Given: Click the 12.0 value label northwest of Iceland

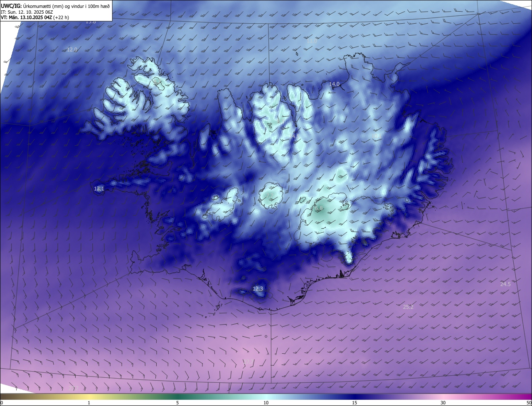Looking at the screenshot, I should click(x=72, y=49).
